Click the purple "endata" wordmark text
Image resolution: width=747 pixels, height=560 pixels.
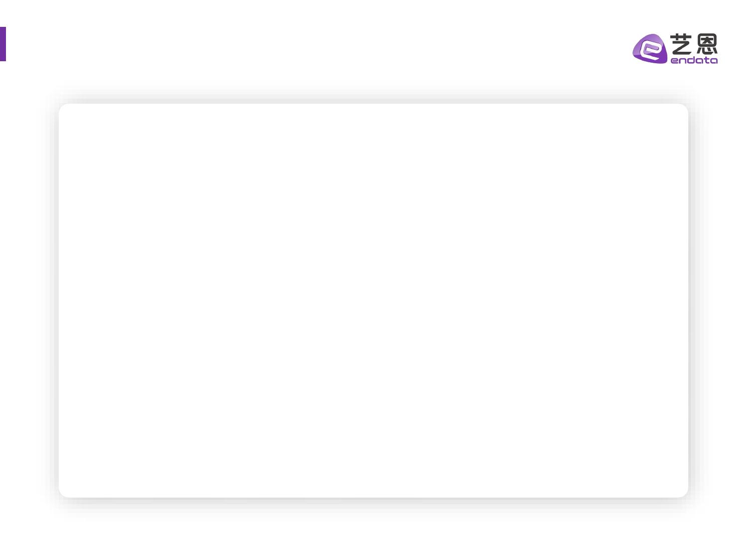694,61
